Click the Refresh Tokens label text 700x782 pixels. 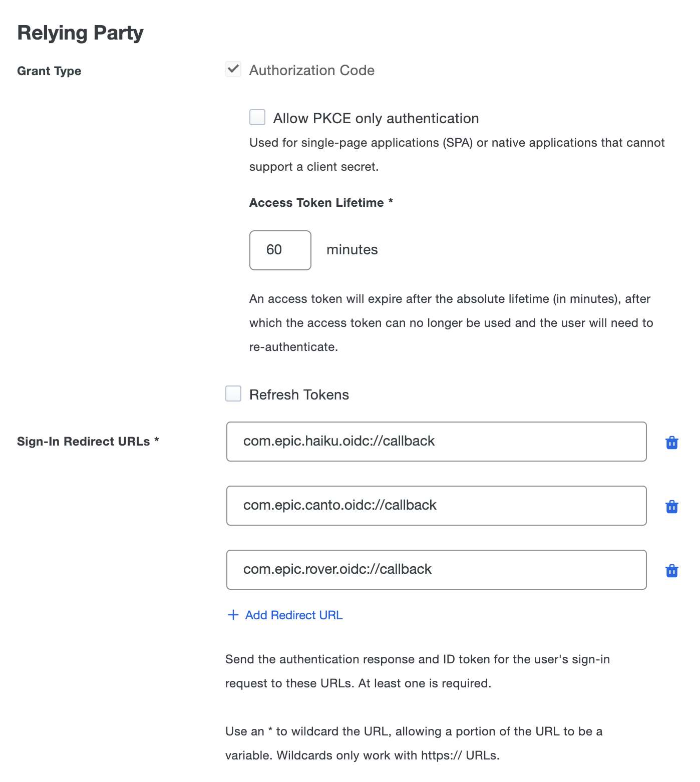click(x=299, y=395)
